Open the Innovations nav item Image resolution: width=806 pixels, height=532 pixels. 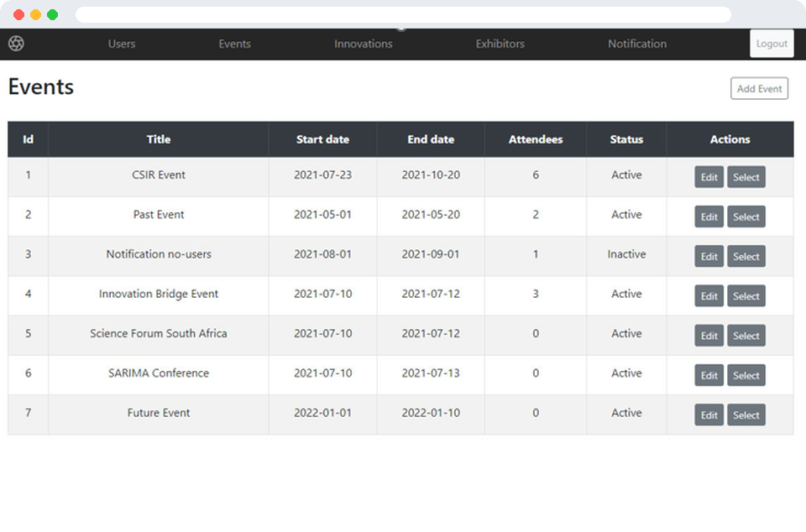pos(363,44)
